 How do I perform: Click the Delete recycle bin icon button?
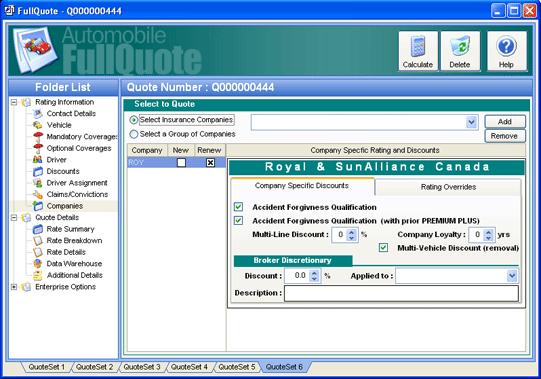click(x=460, y=51)
